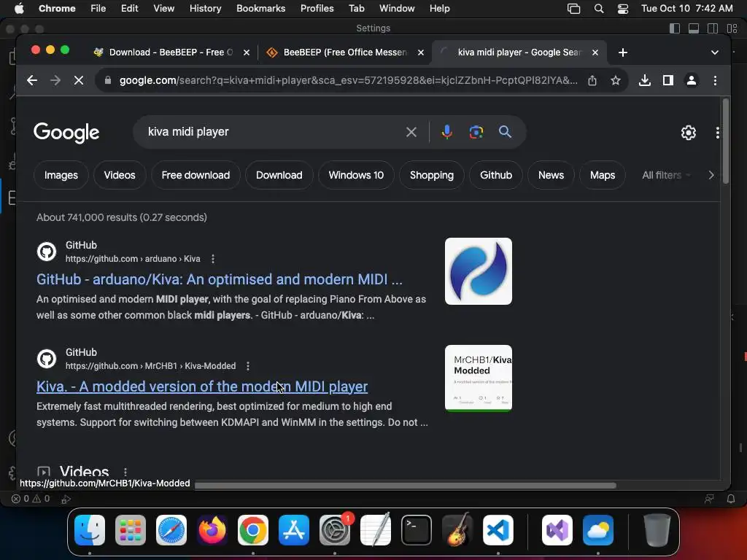Open Kiva modded version MIDI player link
The width and height of the screenshot is (747, 560).
[202, 386]
